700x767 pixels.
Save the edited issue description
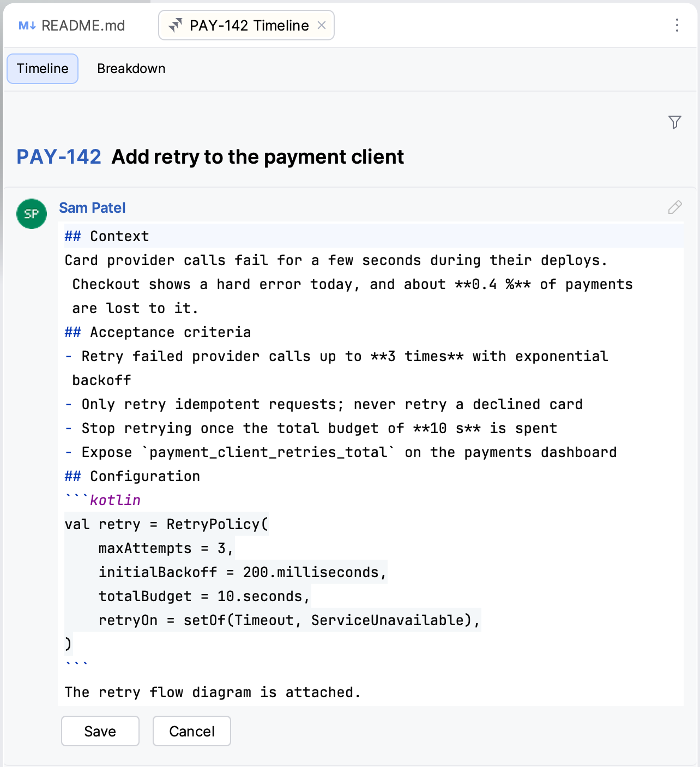100,731
